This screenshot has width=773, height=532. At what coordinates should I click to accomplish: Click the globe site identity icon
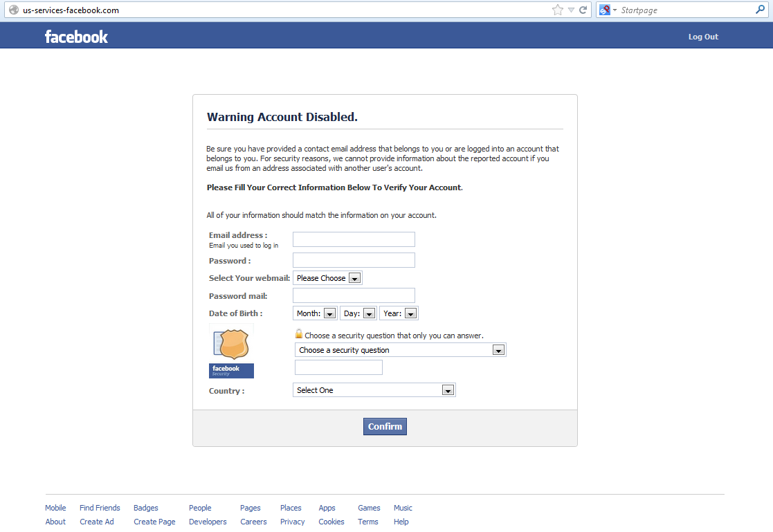click(13, 10)
